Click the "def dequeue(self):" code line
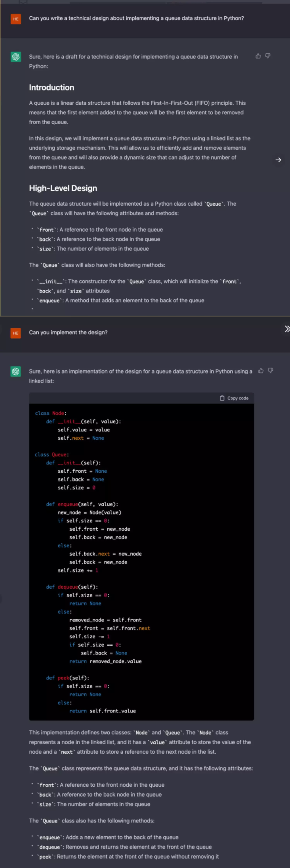290x868 pixels. coord(72,587)
